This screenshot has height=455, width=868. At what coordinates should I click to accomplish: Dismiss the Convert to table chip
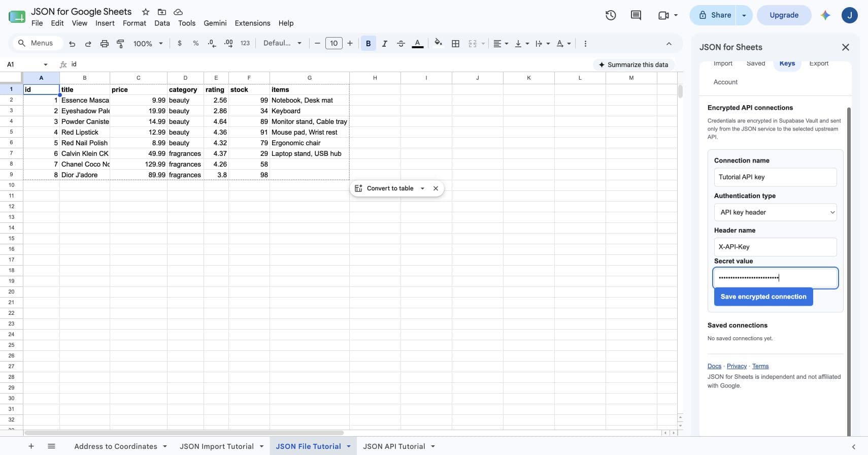(436, 188)
